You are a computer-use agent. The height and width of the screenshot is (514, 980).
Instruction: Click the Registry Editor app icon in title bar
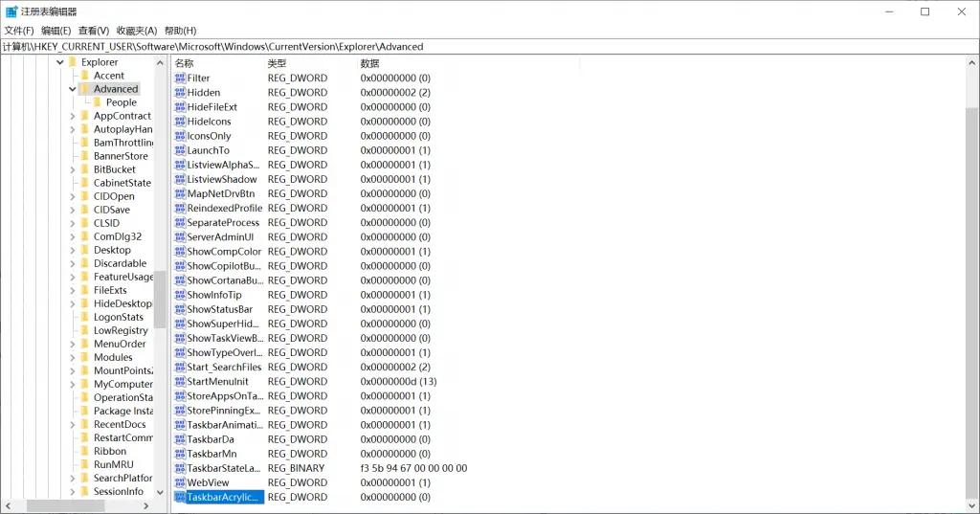(x=11, y=11)
